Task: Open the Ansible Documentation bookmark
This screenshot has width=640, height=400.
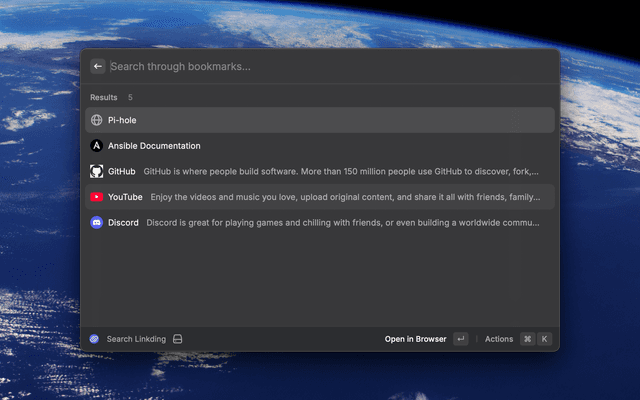Action: pyautogui.click(x=154, y=146)
